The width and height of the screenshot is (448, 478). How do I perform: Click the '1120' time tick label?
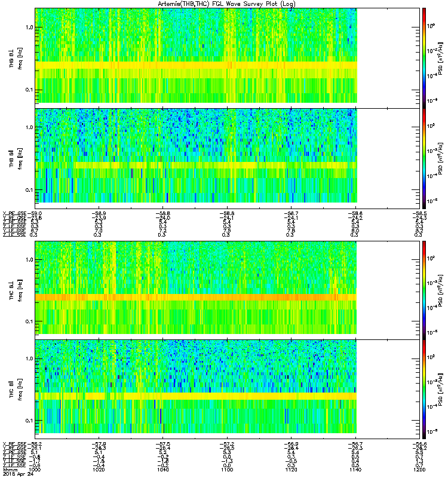tap(291, 470)
